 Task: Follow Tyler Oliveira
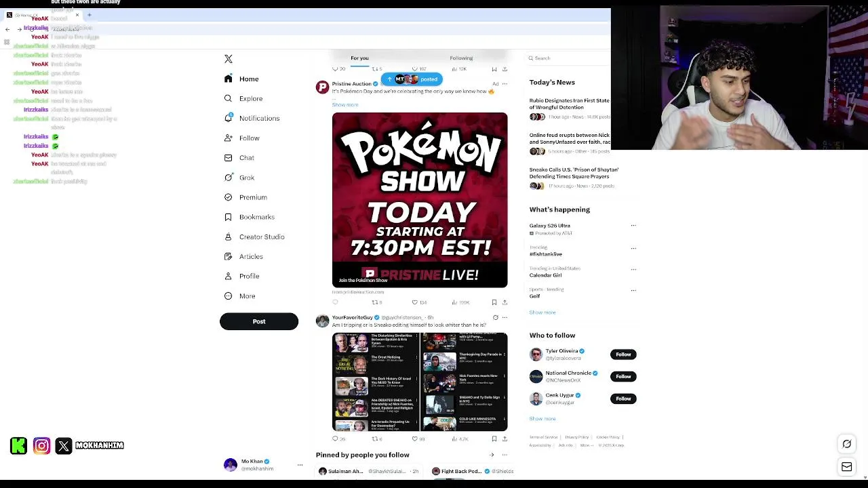point(623,354)
